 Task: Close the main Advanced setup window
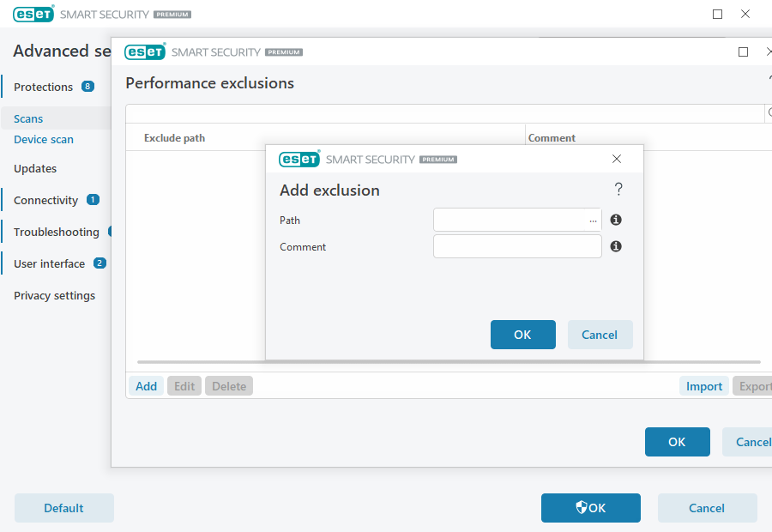(745, 15)
